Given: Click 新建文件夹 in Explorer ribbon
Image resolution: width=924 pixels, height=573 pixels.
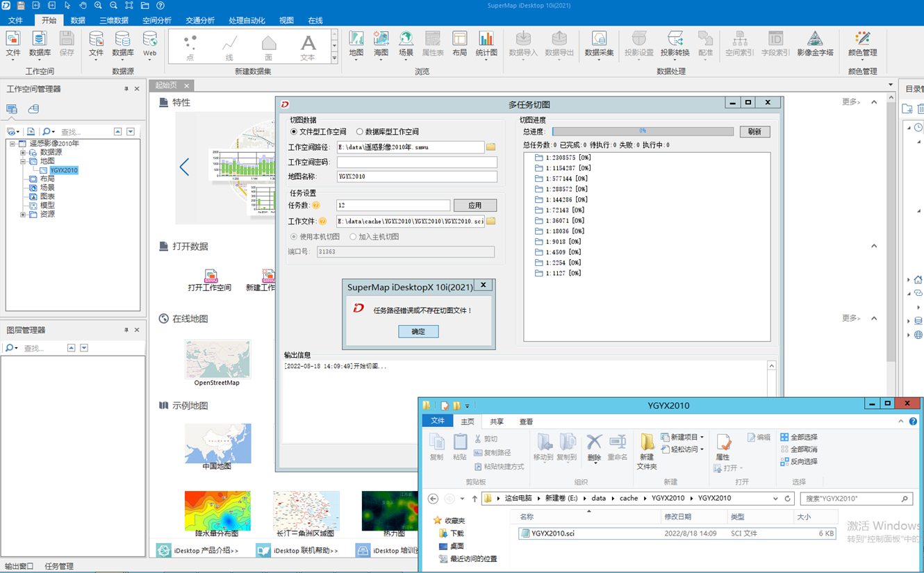Looking at the screenshot, I should pyautogui.click(x=647, y=451).
